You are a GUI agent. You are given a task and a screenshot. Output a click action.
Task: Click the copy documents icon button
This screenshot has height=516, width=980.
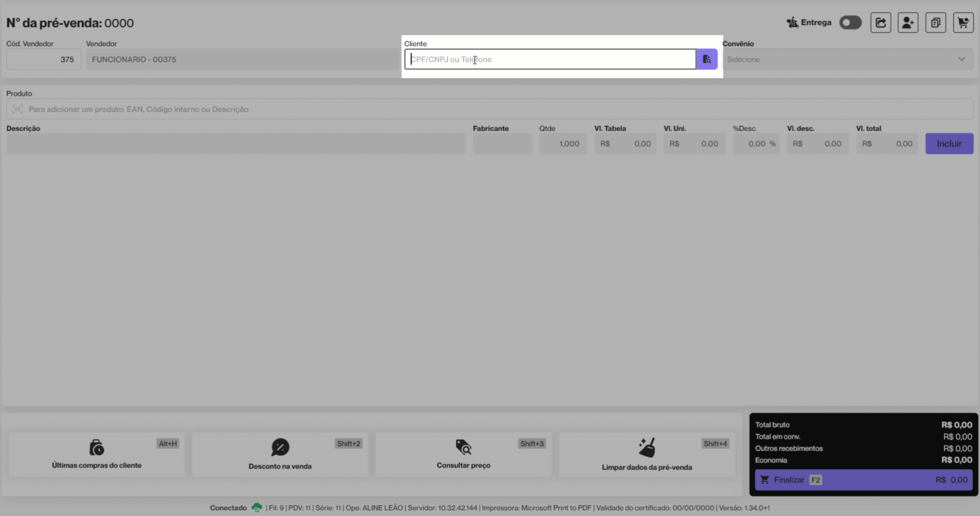[x=935, y=23]
